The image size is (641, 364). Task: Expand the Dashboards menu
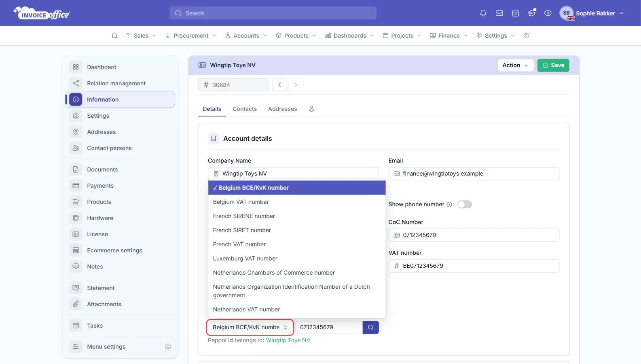(350, 36)
